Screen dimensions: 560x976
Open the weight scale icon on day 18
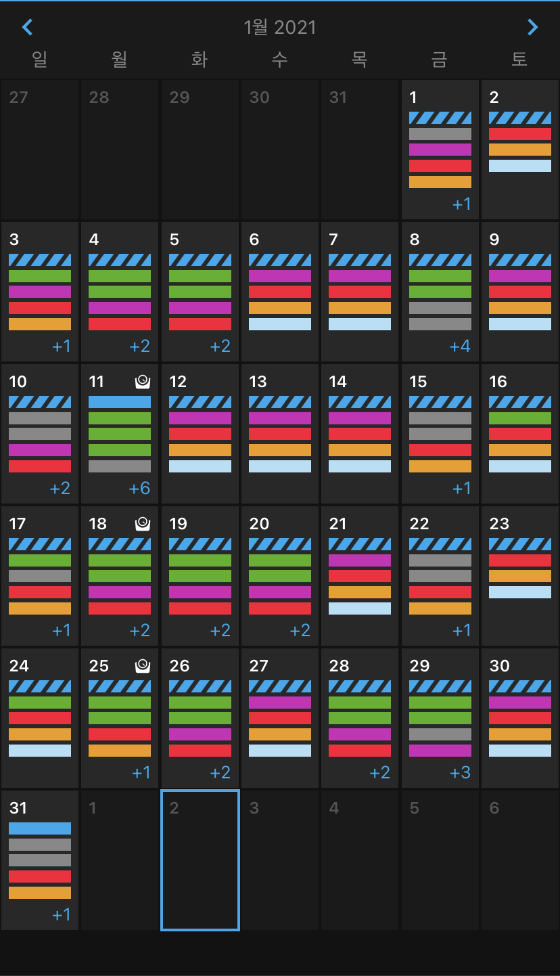coord(142,524)
